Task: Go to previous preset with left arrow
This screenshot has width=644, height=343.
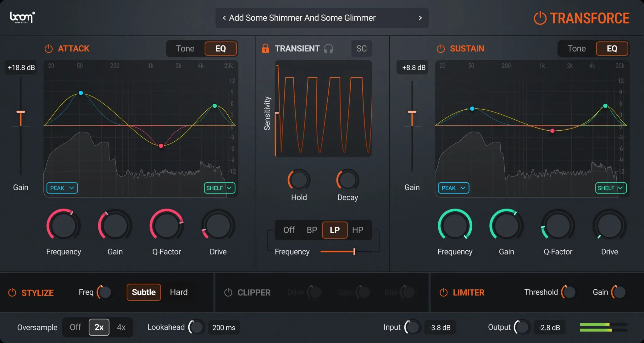Action: tap(224, 18)
